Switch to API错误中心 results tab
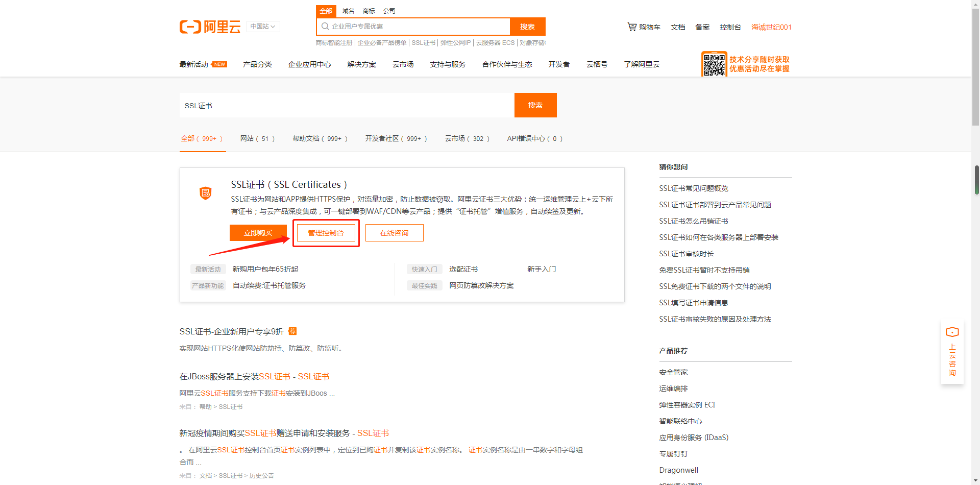Screen dimensions: 980x485 pos(535,138)
